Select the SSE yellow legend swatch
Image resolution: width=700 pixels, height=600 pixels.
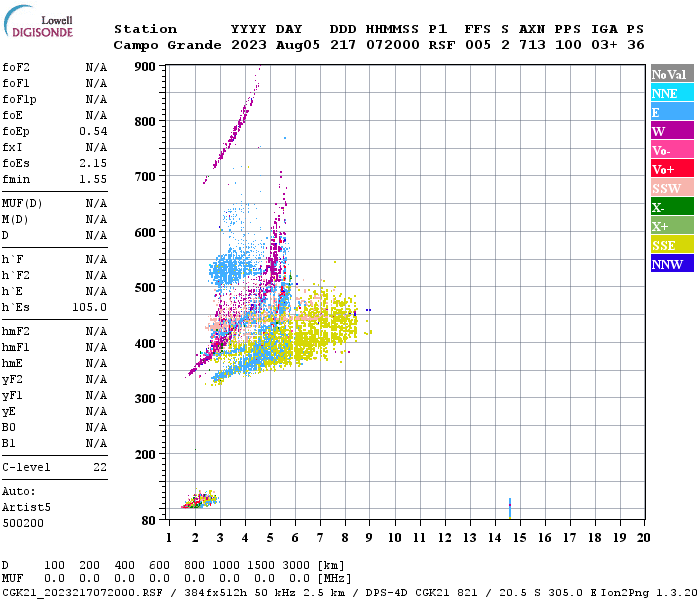[672, 245]
